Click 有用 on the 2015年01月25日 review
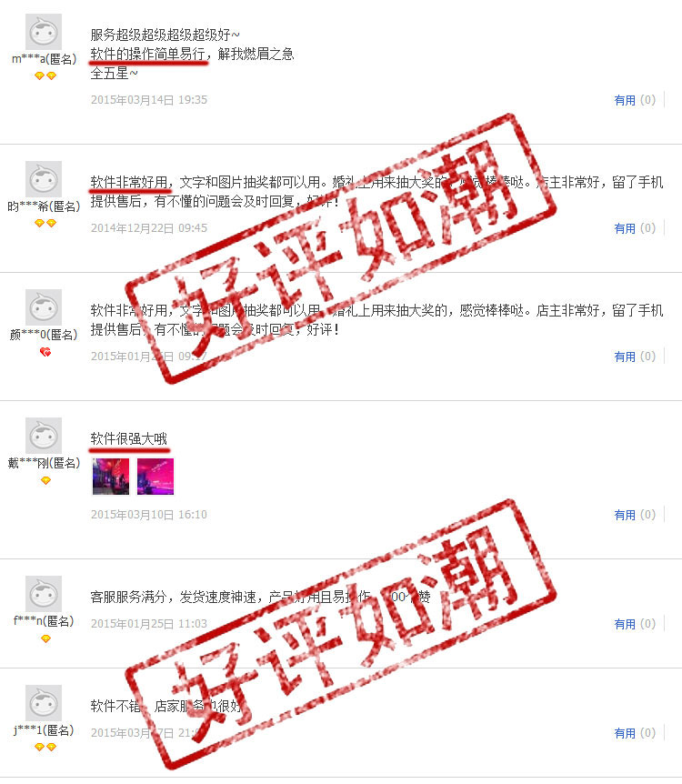 tap(625, 624)
